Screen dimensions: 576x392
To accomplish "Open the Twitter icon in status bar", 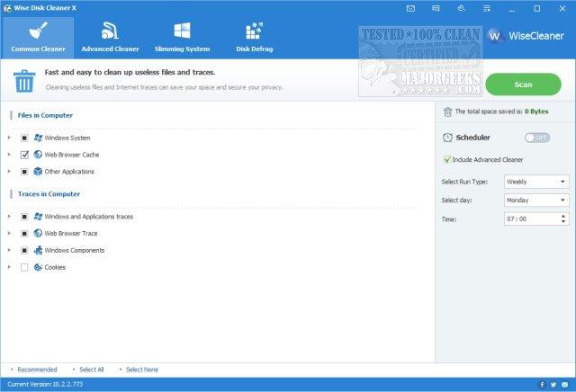I will (553, 384).
